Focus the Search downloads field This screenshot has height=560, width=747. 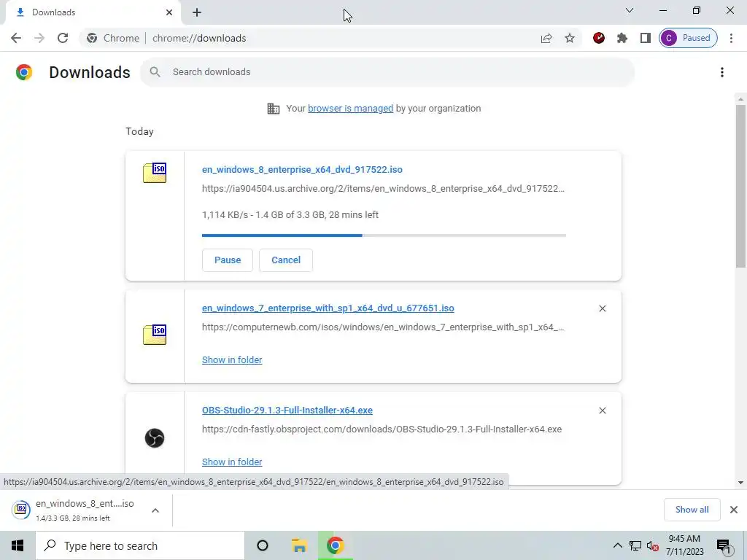coord(387,72)
